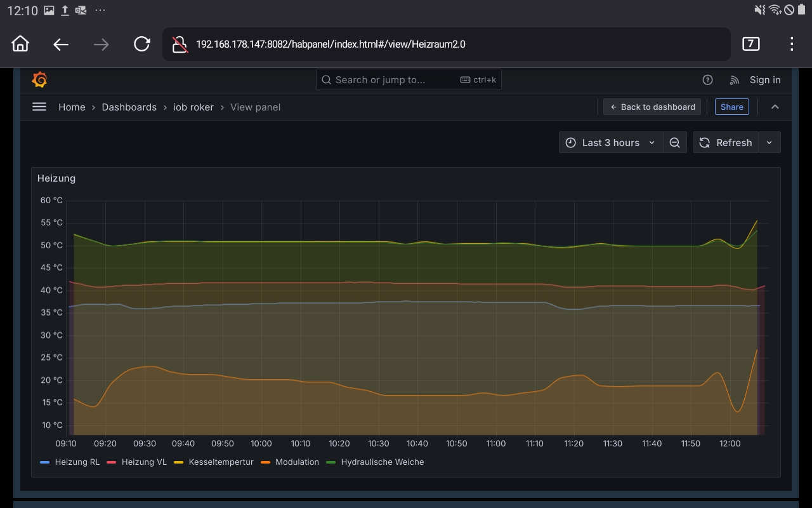The width and height of the screenshot is (812, 508).
Task: Expand the refresh interval dropdown
Action: (x=769, y=143)
